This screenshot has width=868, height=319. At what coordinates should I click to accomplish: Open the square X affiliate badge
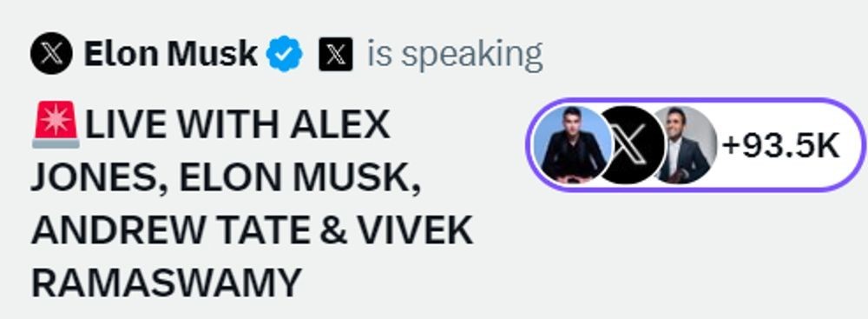tap(335, 54)
